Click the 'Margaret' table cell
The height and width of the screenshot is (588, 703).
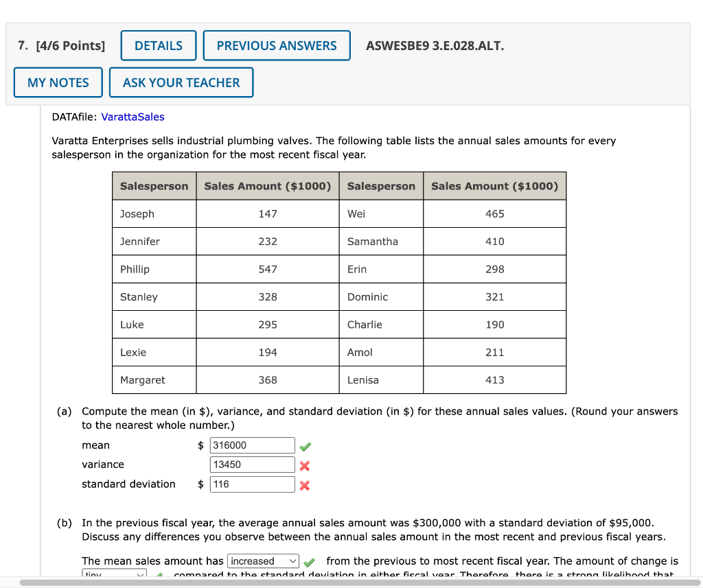(x=154, y=380)
